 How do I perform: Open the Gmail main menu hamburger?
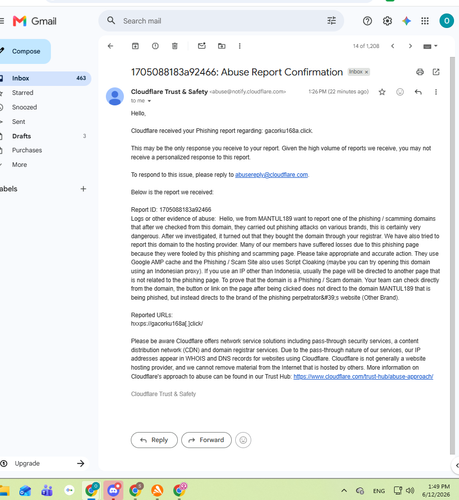2,21
